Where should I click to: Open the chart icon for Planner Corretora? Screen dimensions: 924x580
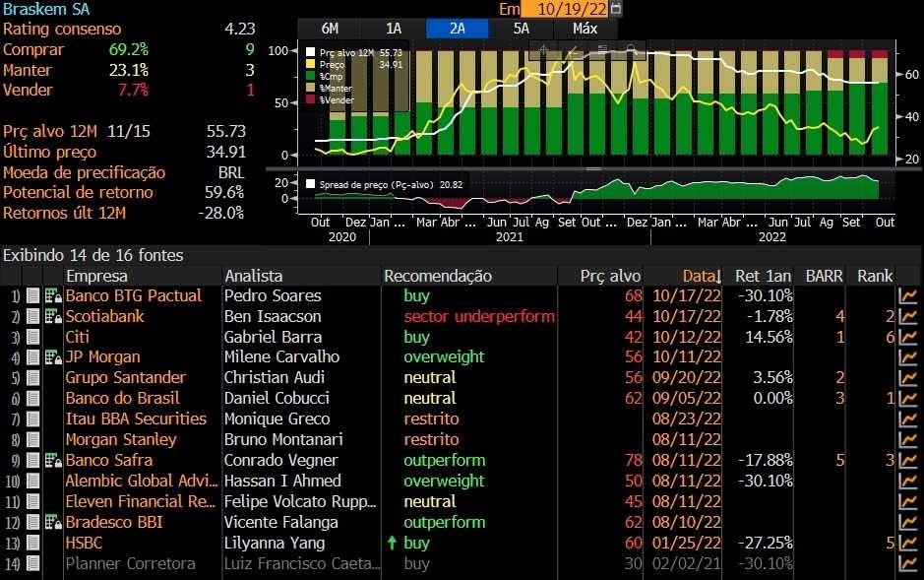908,563
